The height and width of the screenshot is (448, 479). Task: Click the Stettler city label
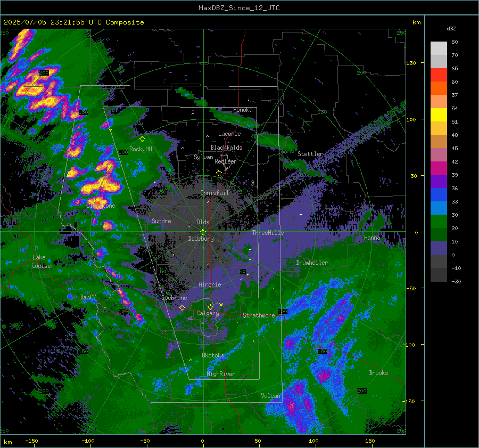pyautogui.click(x=310, y=154)
